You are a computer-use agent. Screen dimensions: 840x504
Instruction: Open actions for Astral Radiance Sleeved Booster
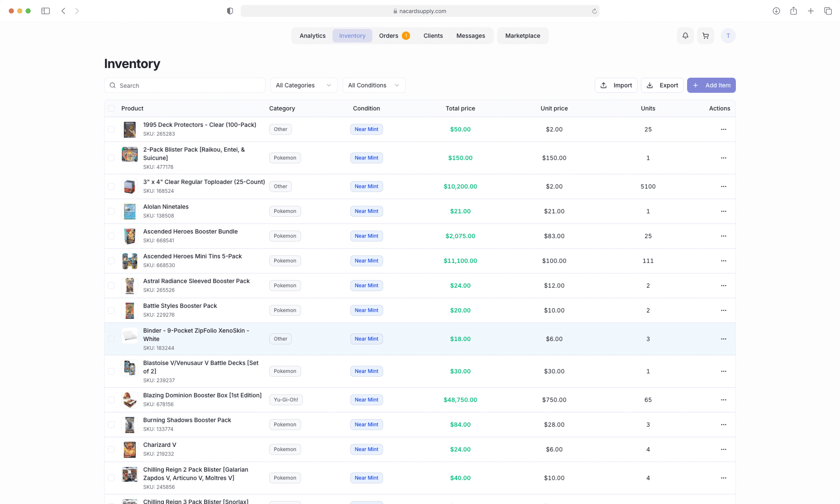(724, 286)
